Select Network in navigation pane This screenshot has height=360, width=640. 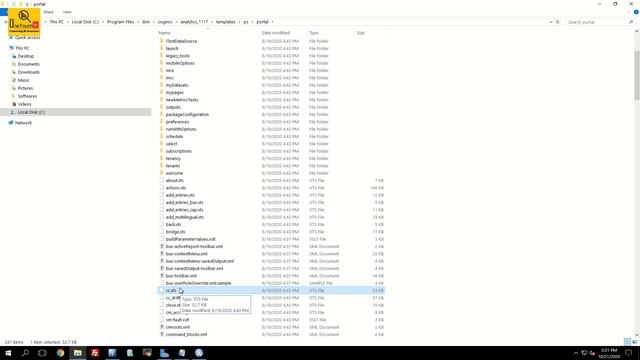click(x=23, y=123)
